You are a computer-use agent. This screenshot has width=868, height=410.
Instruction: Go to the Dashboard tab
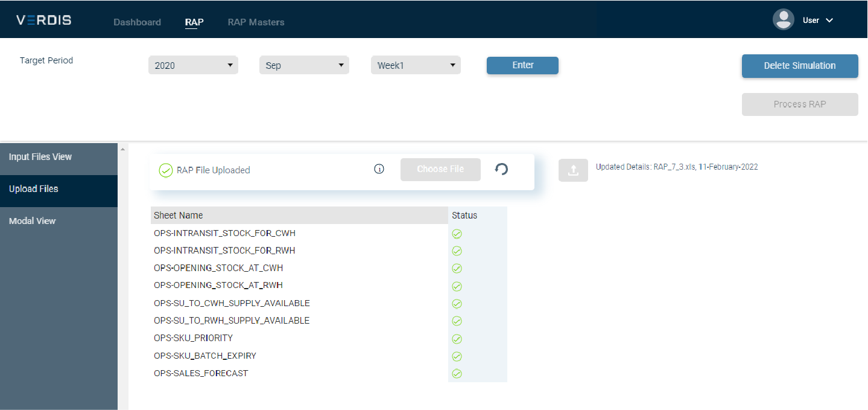[x=137, y=22]
